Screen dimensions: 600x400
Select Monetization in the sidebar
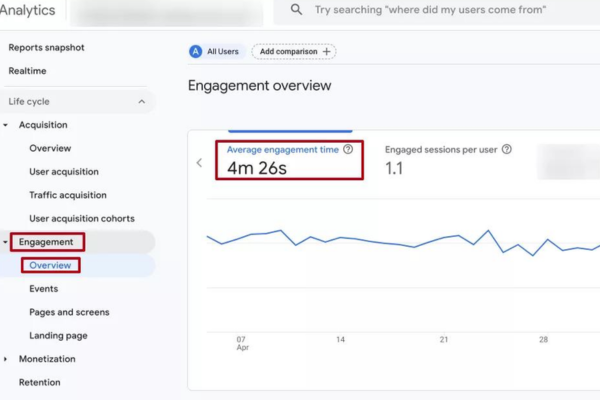[47, 359]
